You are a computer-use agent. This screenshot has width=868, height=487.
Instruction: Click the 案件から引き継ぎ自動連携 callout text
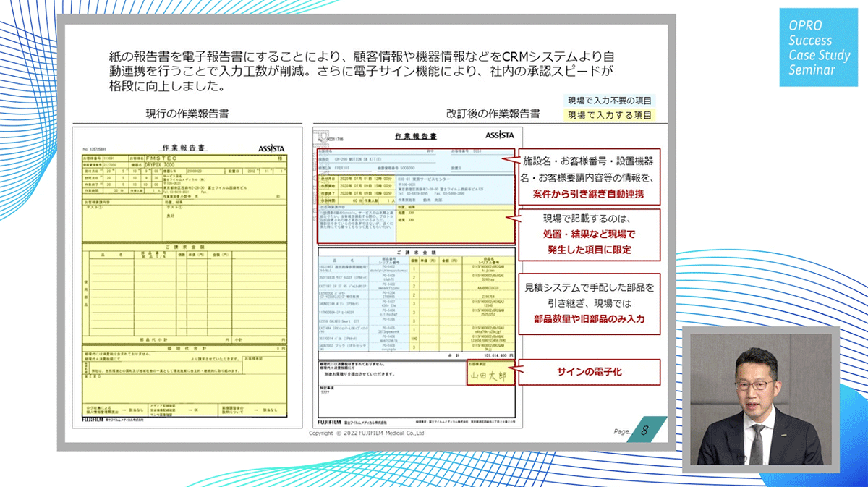tap(589, 194)
